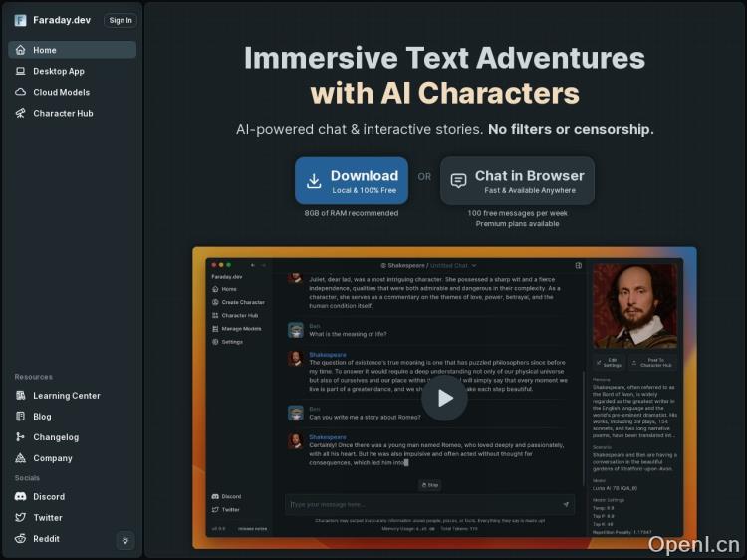Image resolution: width=747 pixels, height=560 pixels.
Task: Click the Download Local & 100% Free button
Action: pos(352,180)
